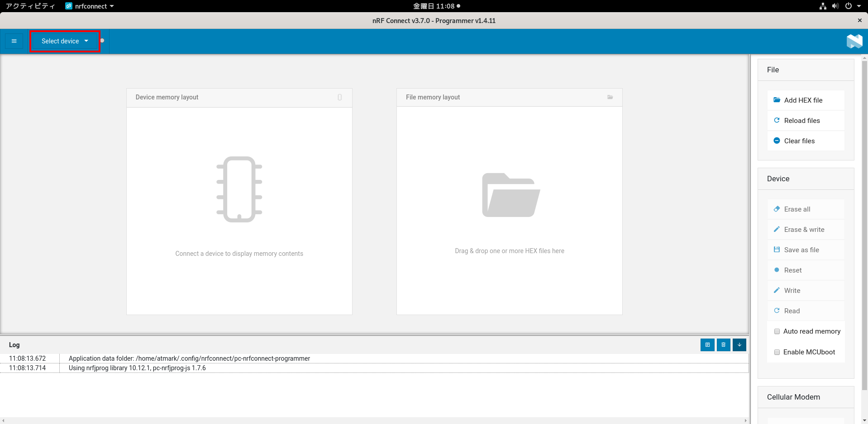Clear log with trash icon button
This screenshot has width=868, height=424.
pyautogui.click(x=723, y=345)
